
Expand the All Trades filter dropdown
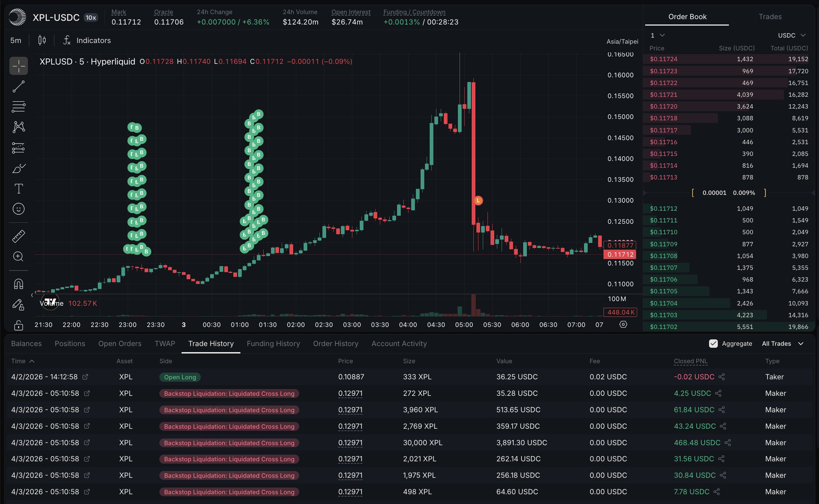click(782, 343)
